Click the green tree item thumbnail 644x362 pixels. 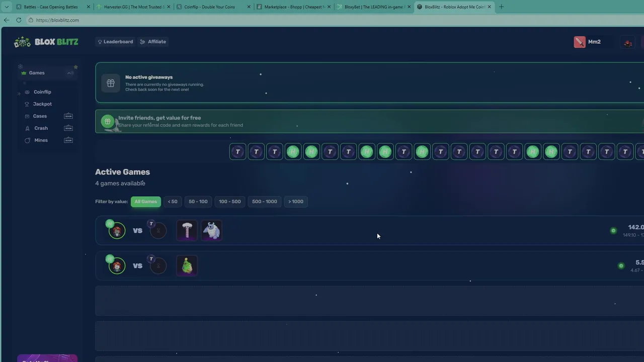pyautogui.click(x=187, y=265)
